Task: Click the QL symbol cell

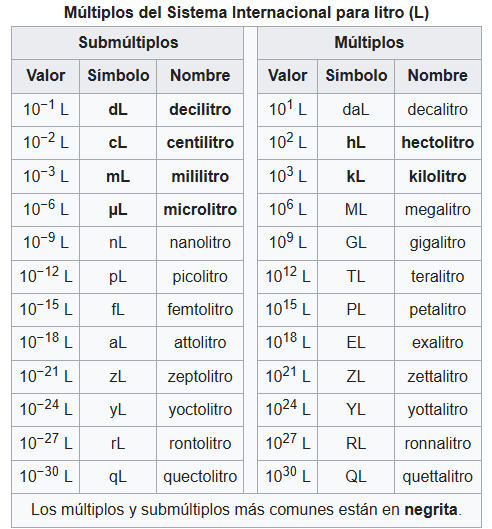Action: point(356,477)
